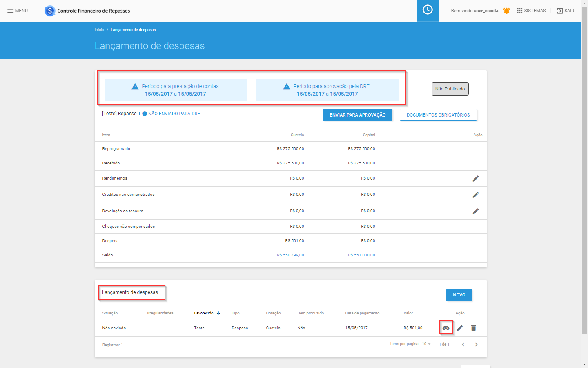Open the items per page dropdown
The width and height of the screenshot is (588, 368).
coord(427,344)
